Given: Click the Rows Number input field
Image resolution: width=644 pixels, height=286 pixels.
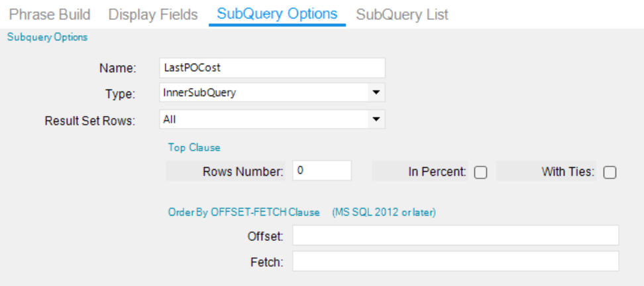Looking at the screenshot, I should 321,171.
